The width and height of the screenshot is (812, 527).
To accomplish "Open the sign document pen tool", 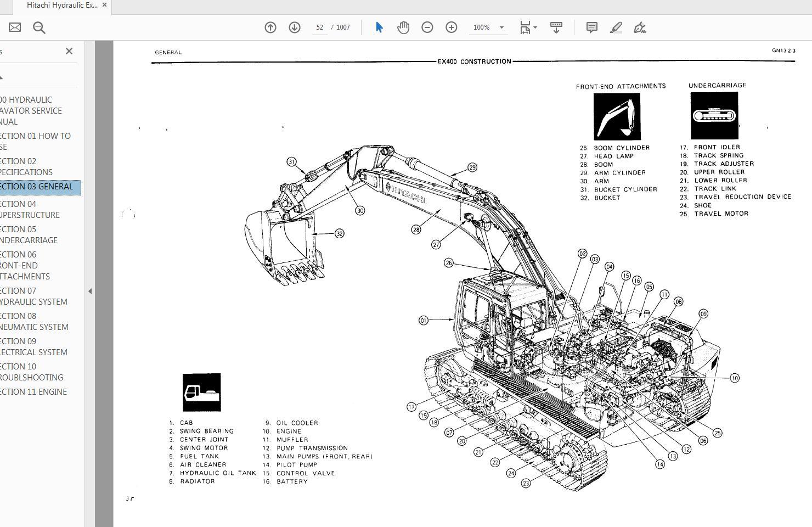I will tap(640, 27).
